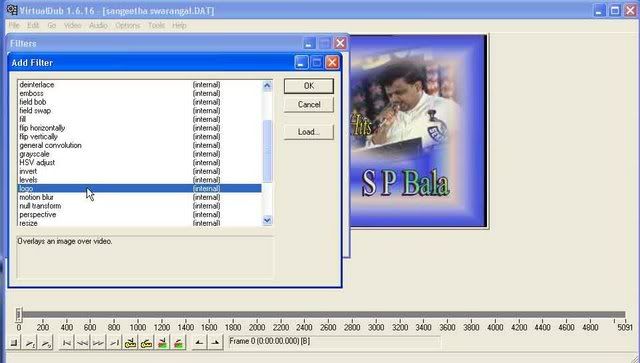Jump to the start of the video
Screen dimensions: 640x363
[x=67, y=343]
